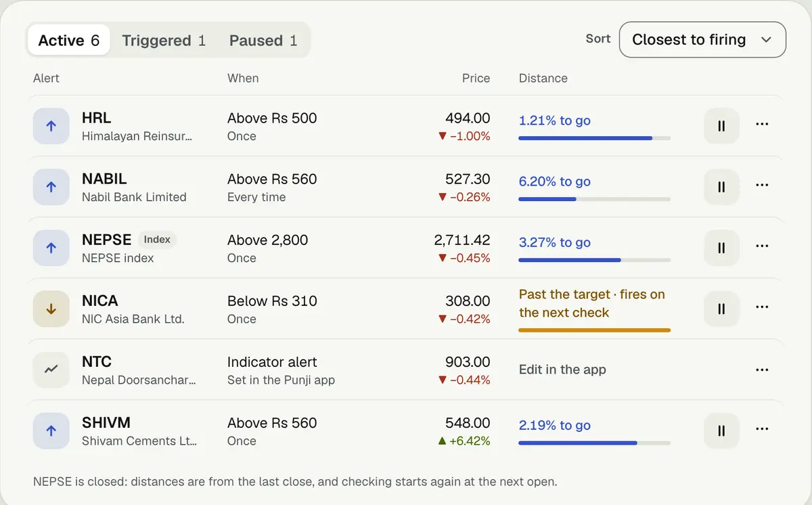Screen dimensions: 812x505
Task: Open the Closest to firing sort dropdown
Action: tap(702, 40)
